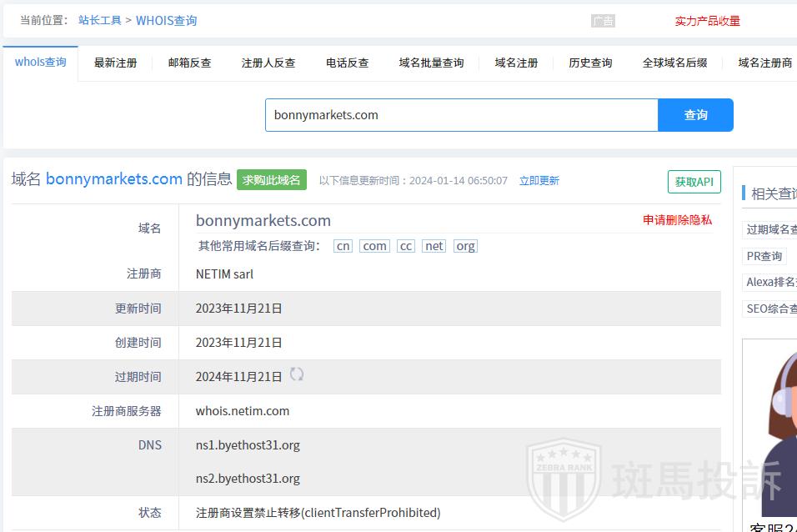Image resolution: width=797 pixels, height=532 pixels.
Task: Select the cc domain suffix
Action: [x=405, y=246]
